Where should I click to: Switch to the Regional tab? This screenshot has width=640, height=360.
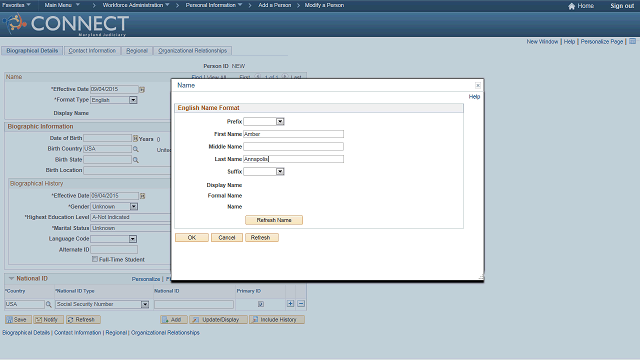(x=137, y=51)
